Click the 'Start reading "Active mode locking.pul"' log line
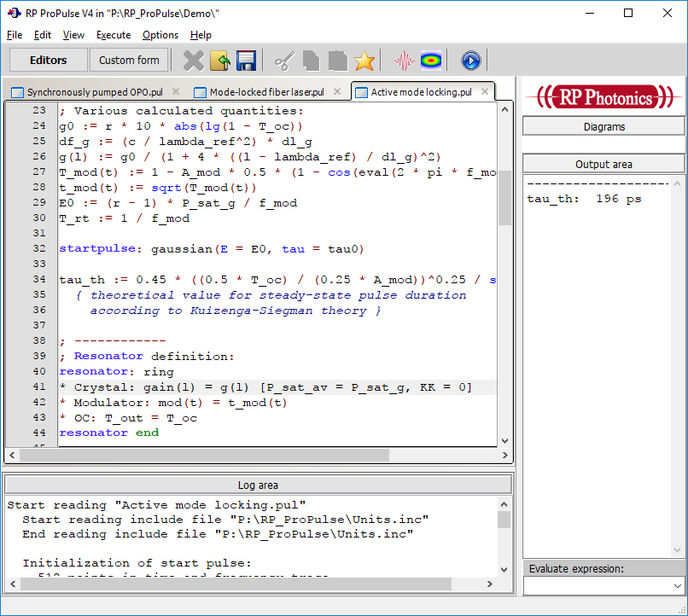The image size is (688, 616). pyautogui.click(x=156, y=505)
